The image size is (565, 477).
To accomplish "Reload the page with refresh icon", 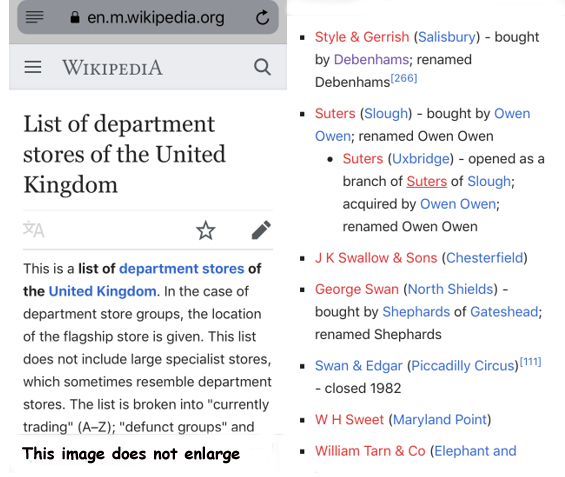I will click(x=262, y=17).
